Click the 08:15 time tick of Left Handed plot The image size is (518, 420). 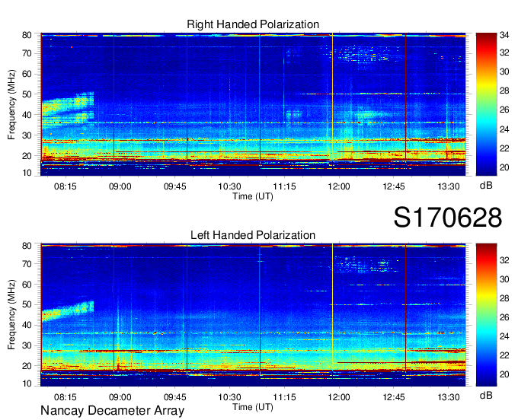tap(65, 397)
